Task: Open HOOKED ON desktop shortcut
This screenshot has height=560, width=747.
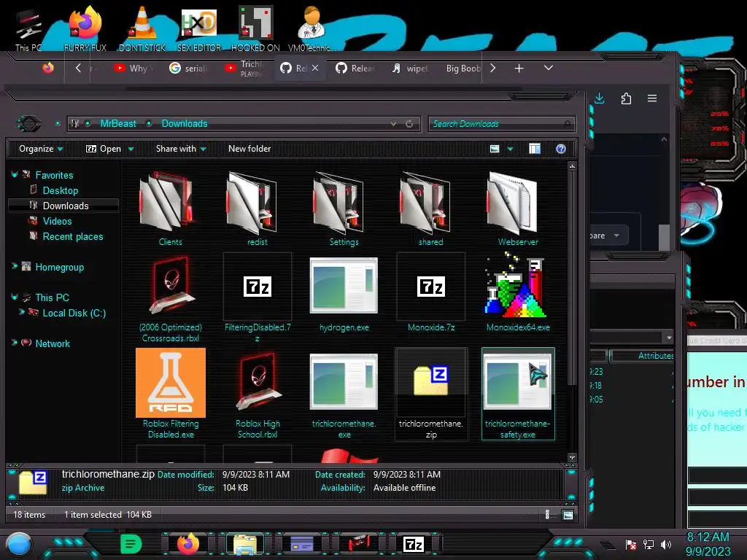Action: [255, 28]
